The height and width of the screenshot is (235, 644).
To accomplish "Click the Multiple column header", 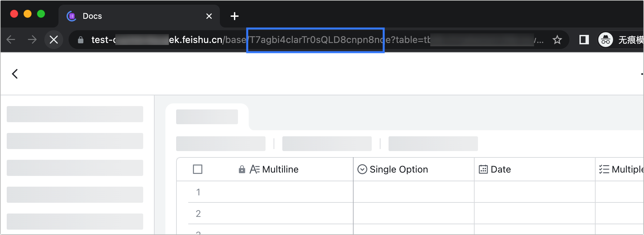I will [x=625, y=169].
